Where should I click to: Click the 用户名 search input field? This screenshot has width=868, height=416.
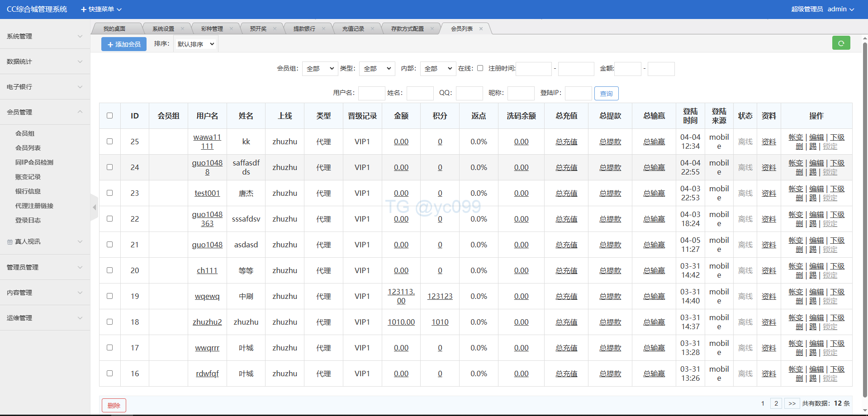click(371, 93)
